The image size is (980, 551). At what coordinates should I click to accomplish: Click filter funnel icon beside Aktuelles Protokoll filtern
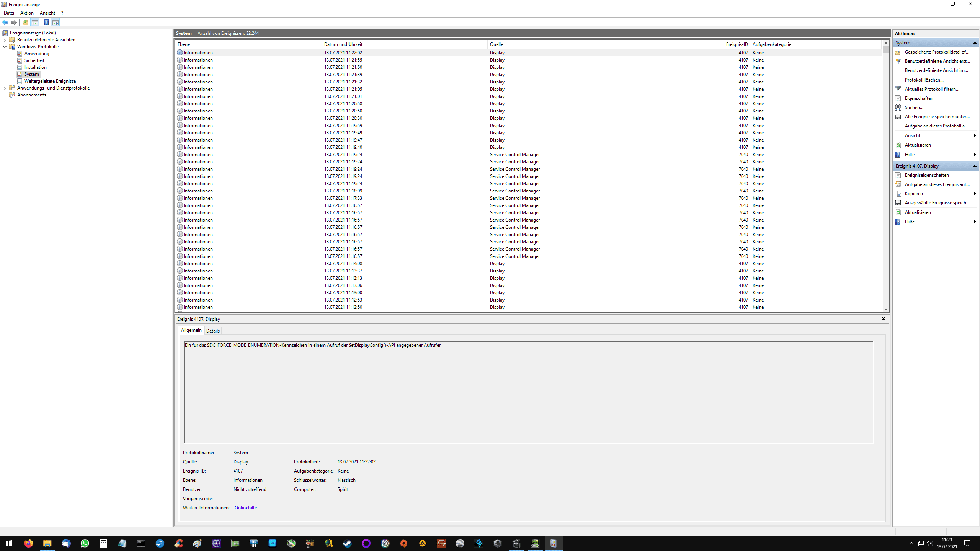(x=898, y=89)
